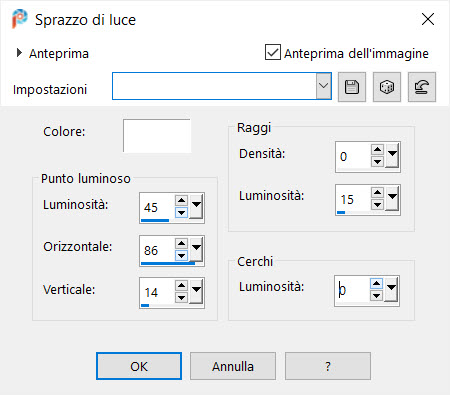Viewport: 450px width, 395px height.
Task: Decrease Cerchi Luminosità with down arrow
Action: click(376, 296)
